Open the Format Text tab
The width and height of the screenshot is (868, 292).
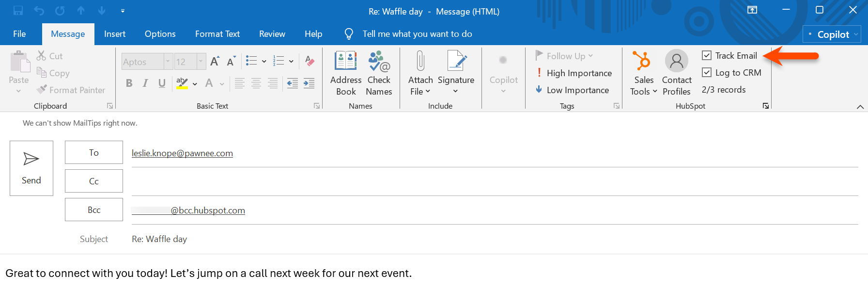click(x=217, y=34)
